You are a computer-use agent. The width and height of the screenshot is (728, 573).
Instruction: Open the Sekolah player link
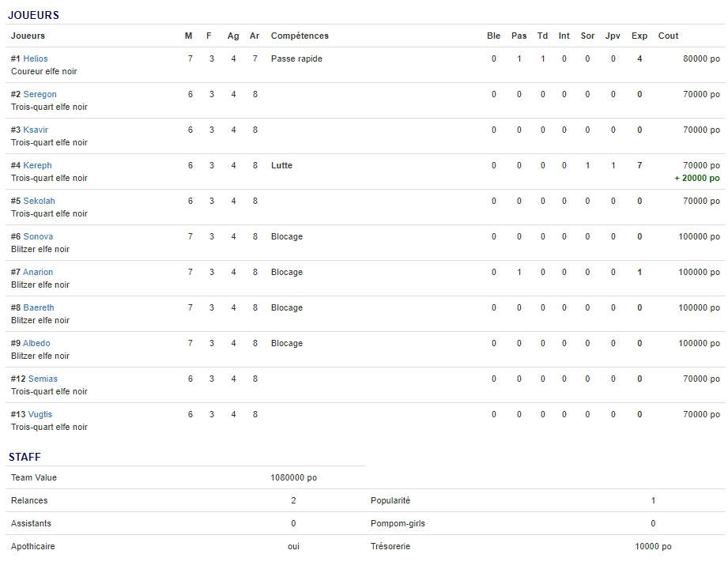pos(39,201)
